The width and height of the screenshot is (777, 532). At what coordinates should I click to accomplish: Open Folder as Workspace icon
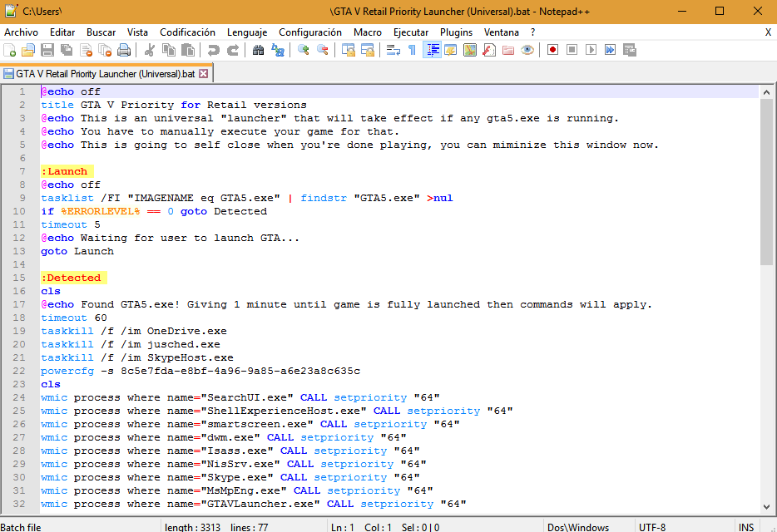(x=508, y=50)
